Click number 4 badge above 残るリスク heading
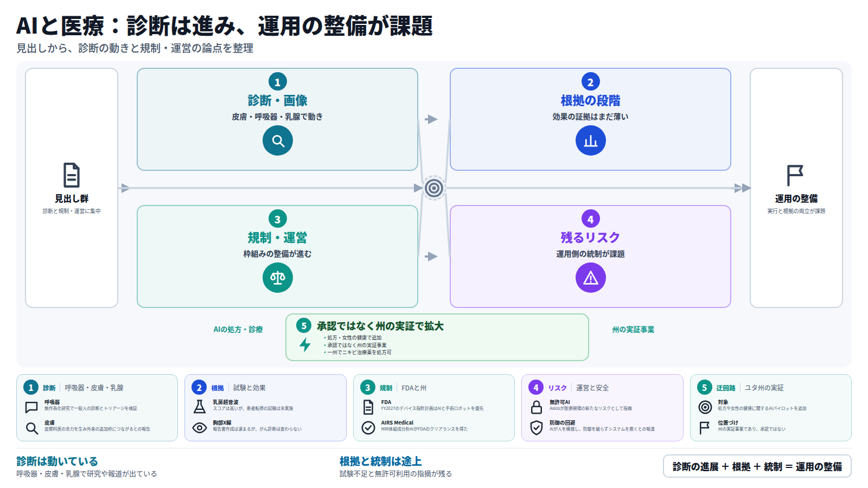 tap(591, 219)
